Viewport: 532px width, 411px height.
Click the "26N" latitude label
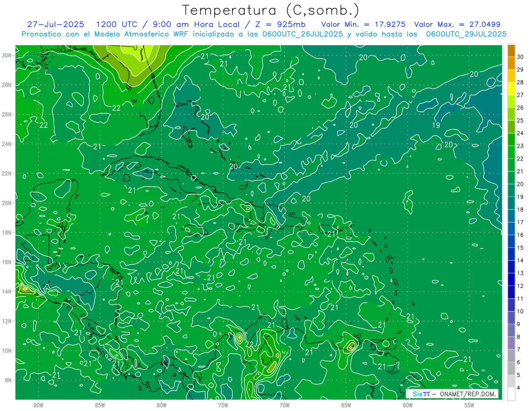8,114
